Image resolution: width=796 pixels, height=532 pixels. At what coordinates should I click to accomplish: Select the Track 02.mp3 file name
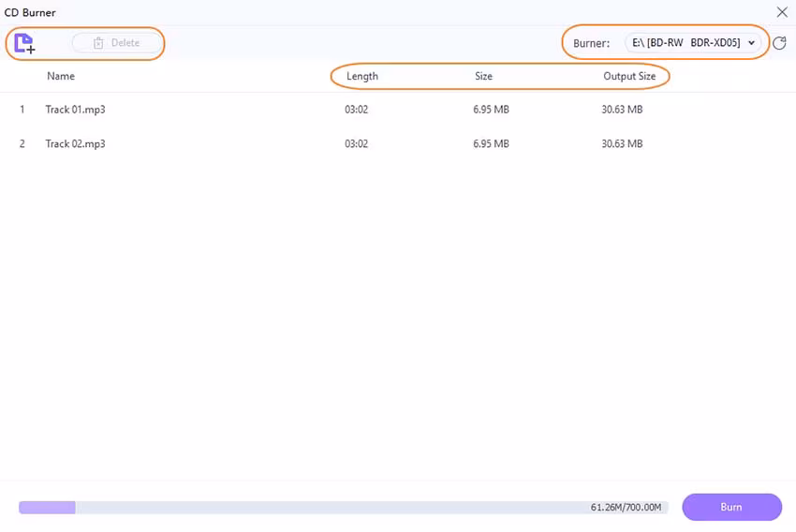[x=75, y=144]
